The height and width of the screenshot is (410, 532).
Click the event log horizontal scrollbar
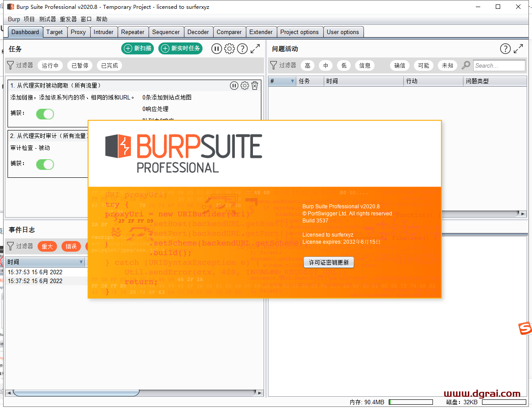click(76, 392)
